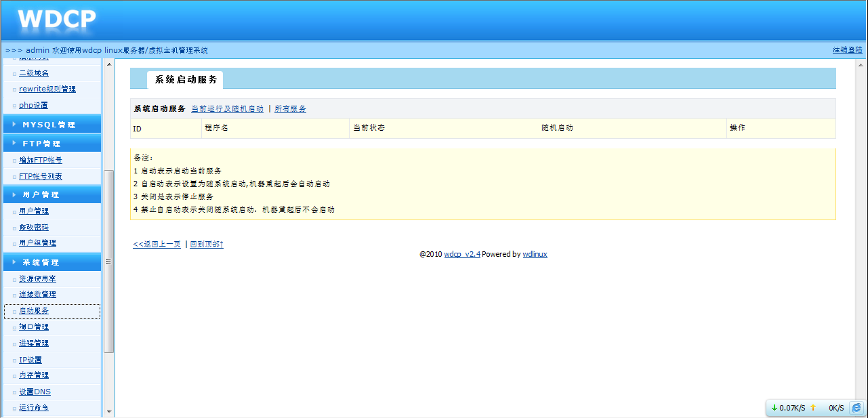This screenshot has height=418, width=868.
Task: Click 回到顶部 link
Action: [207, 244]
